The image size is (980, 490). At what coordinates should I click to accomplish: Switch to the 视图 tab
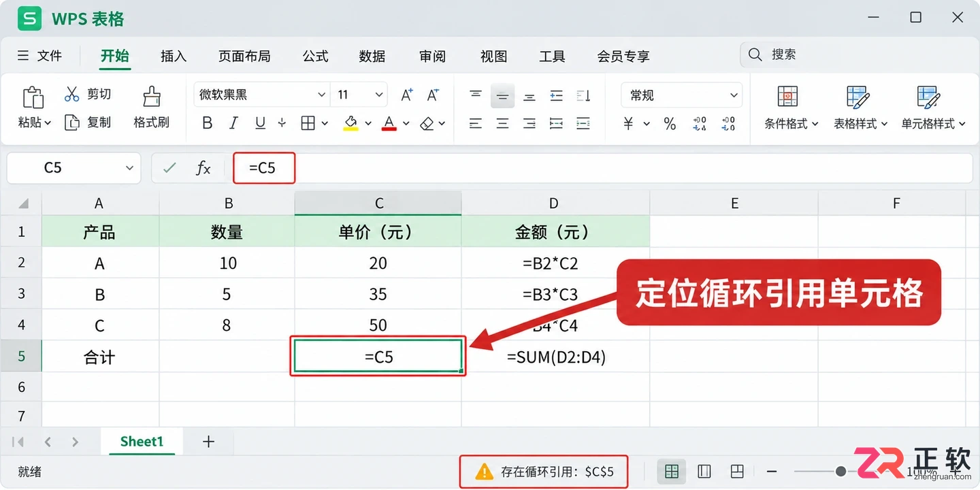click(x=494, y=56)
